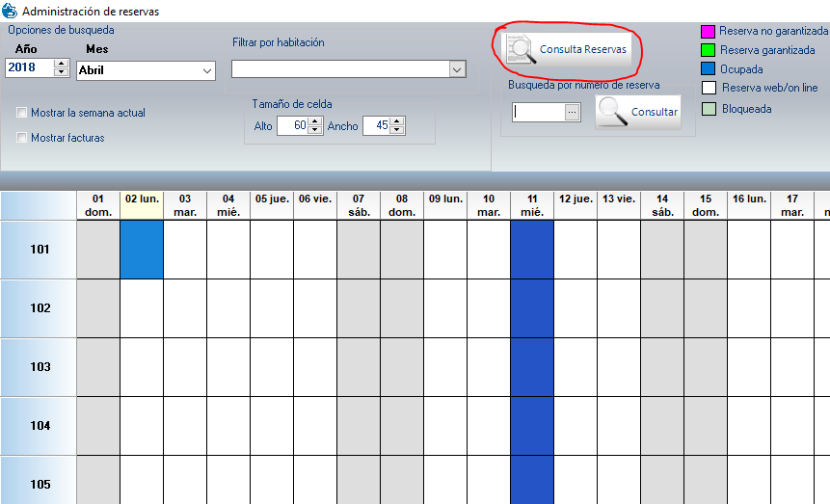This screenshot has width=830, height=504.
Task: Click the ellipsis browse button beside reservation number
Action: pyautogui.click(x=572, y=112)
